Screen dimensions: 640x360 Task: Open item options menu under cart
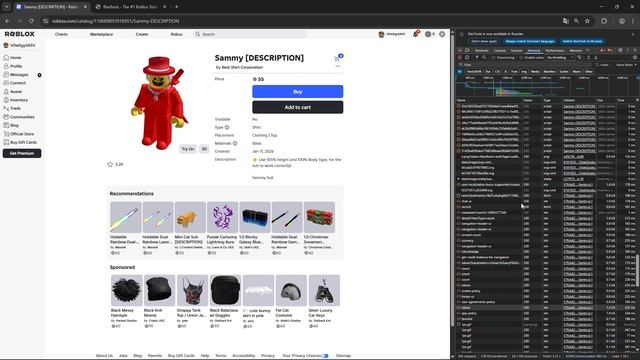(x=338, y=66)
